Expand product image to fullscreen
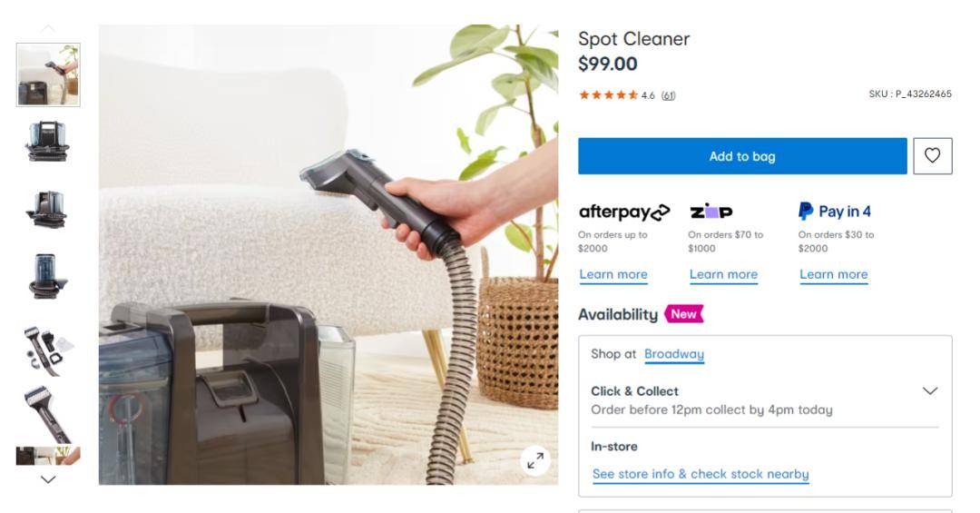The image size is (980, 513). [x=535, y=461]
